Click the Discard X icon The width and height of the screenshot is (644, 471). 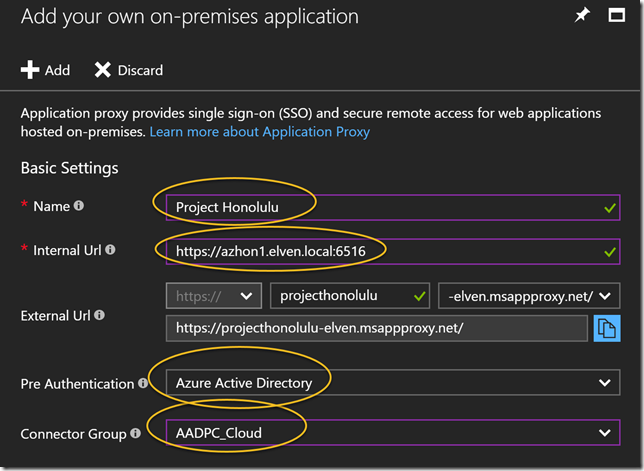tap(102, 70)
